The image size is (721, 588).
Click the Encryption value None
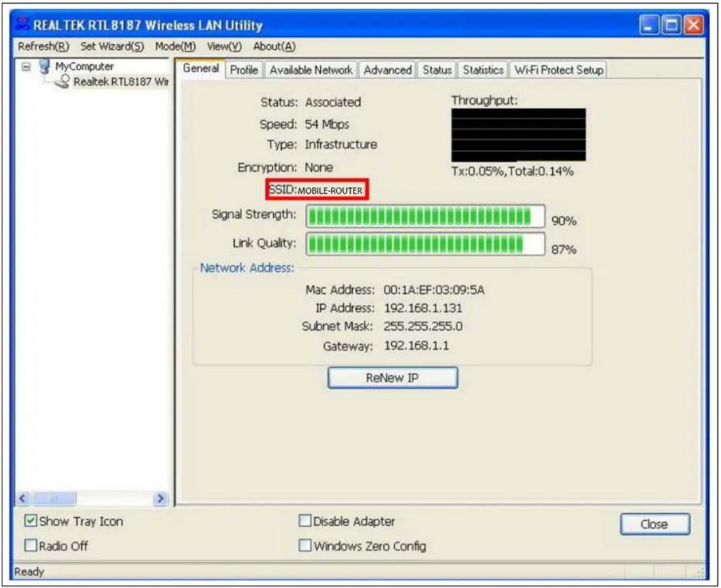pos(319,167)
